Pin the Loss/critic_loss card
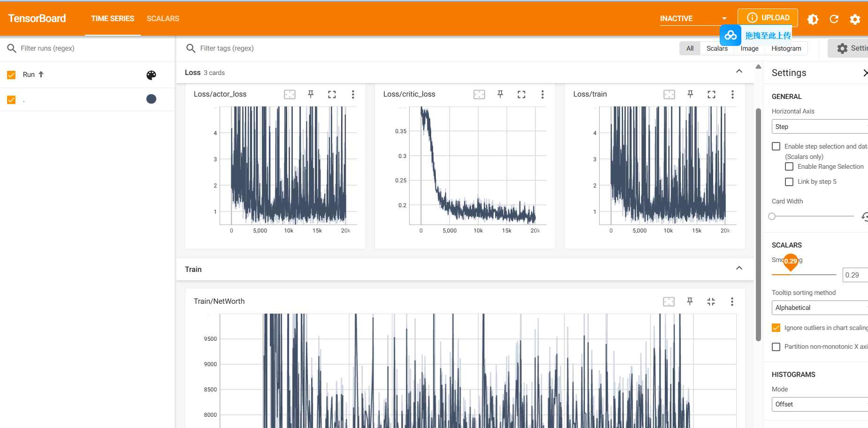The image size is (868, 428). 500,94
